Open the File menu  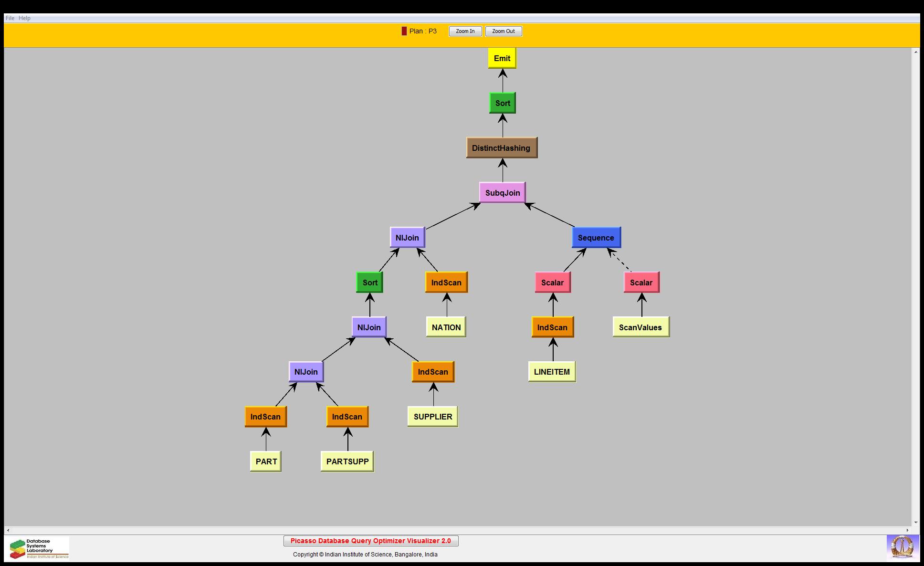[x=10, y=18]
